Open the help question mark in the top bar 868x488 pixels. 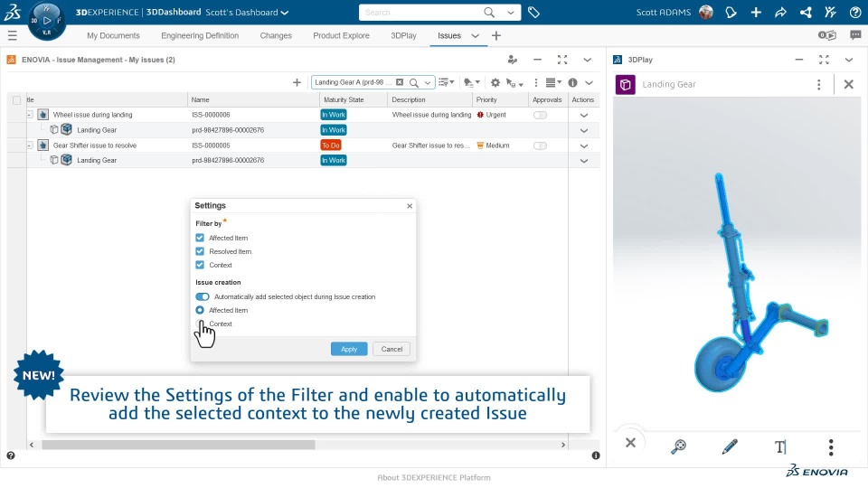855,12
